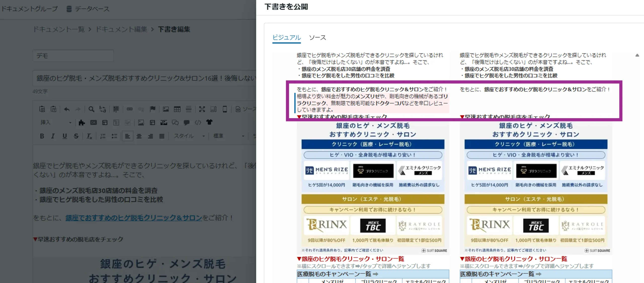644x283 pixels.
Task: Go back via the ドキュメント一覧 breadcrumb link
Action: 58,29
